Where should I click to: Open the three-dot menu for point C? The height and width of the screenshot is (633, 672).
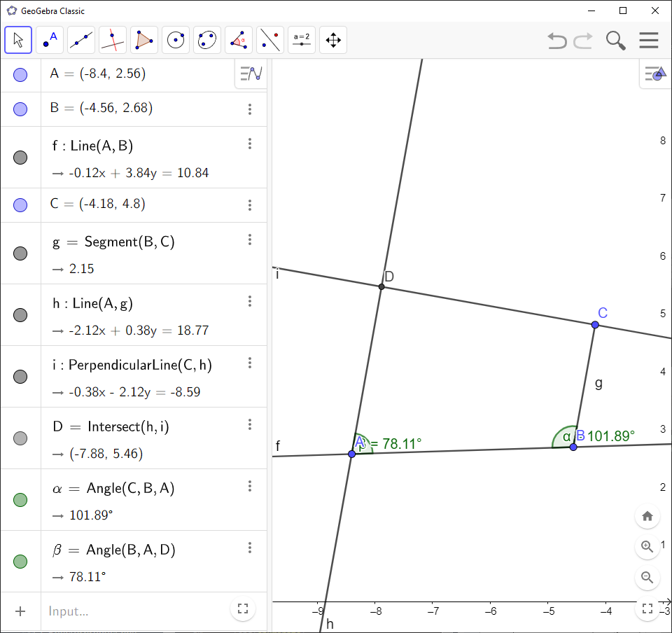pyautogui.click(x=250, y=205)
